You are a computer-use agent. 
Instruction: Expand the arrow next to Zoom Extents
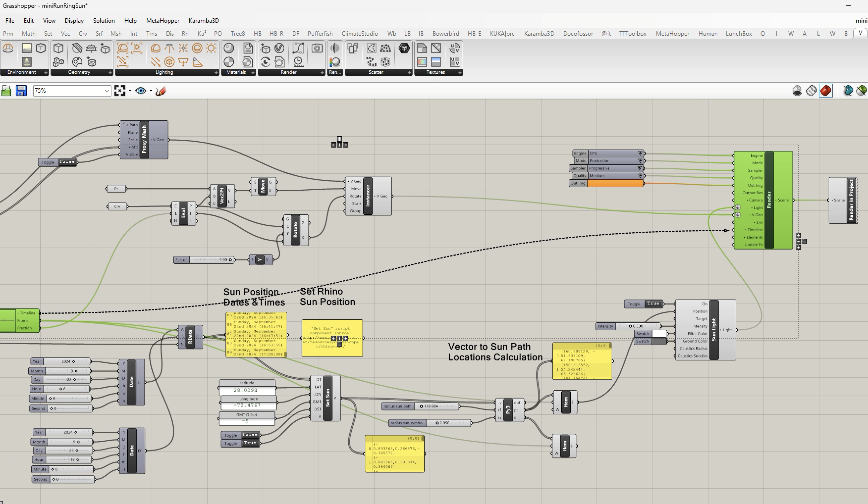click(x=130, y=91)
